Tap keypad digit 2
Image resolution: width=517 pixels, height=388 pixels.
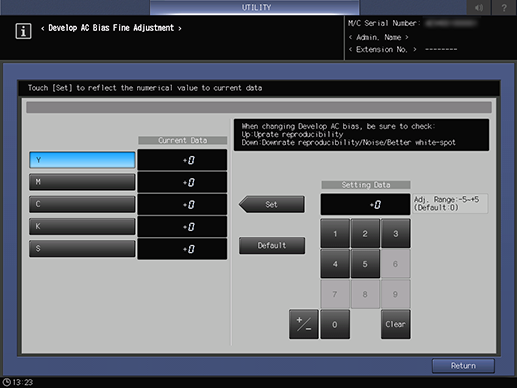coord(365,234)
